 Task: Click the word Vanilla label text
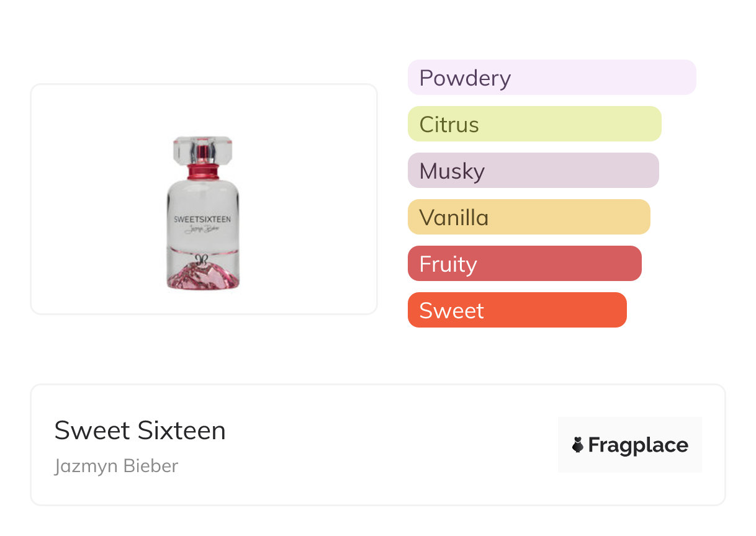pyautogui.click(x=454, y=218)
